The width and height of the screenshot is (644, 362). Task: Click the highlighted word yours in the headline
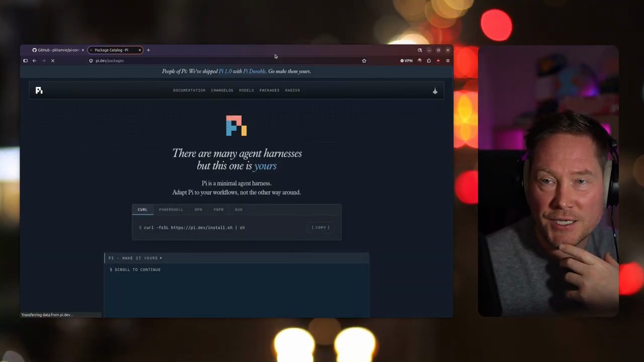[x=265, y=166]
